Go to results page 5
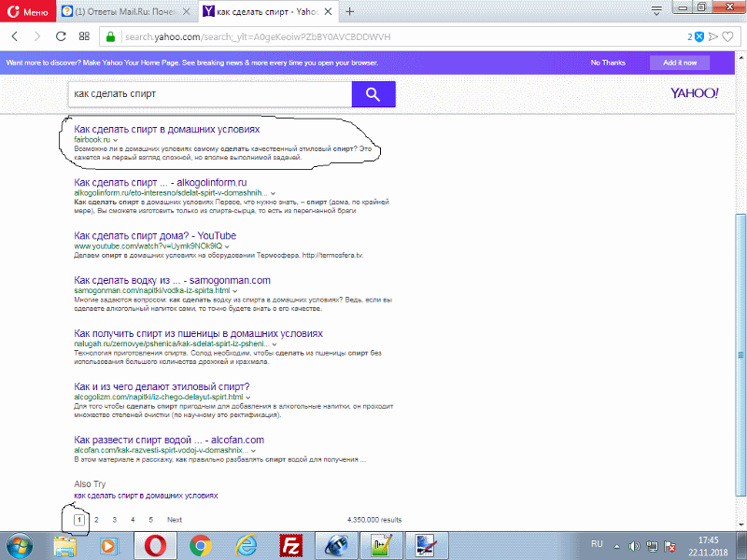The height and width of the screenshot is (560, 747). point(150,520)
